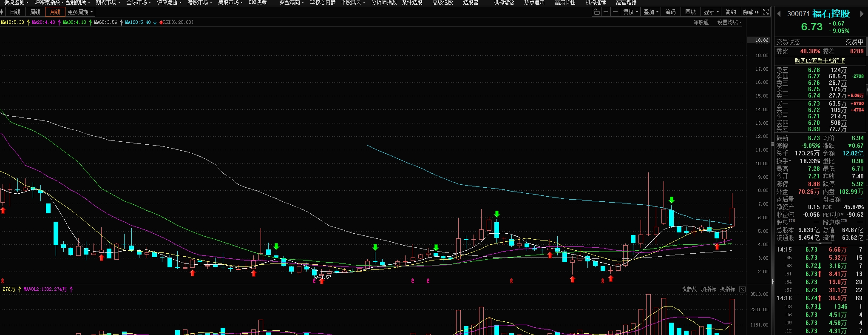
Task: Zoom in chart with plus icon
Action: 606,12
